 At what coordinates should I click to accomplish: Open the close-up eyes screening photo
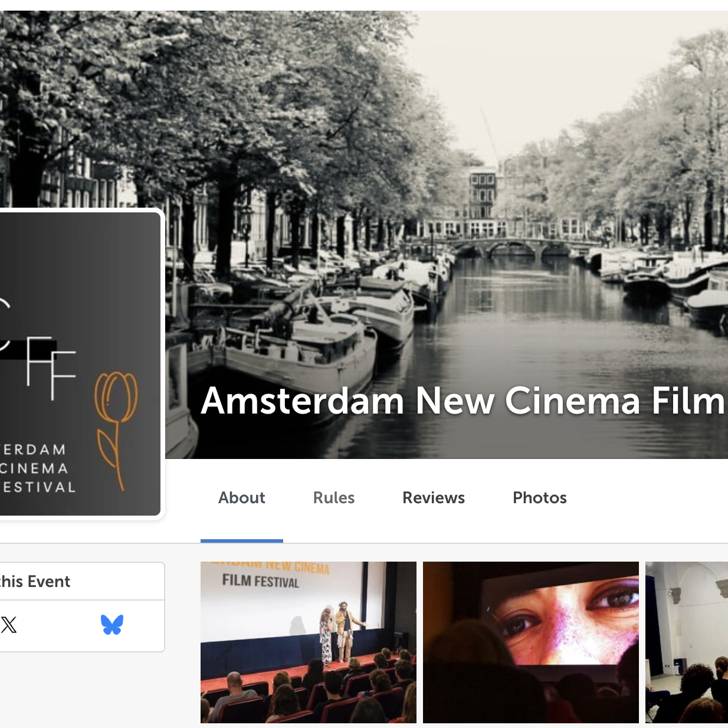point(530,643)
